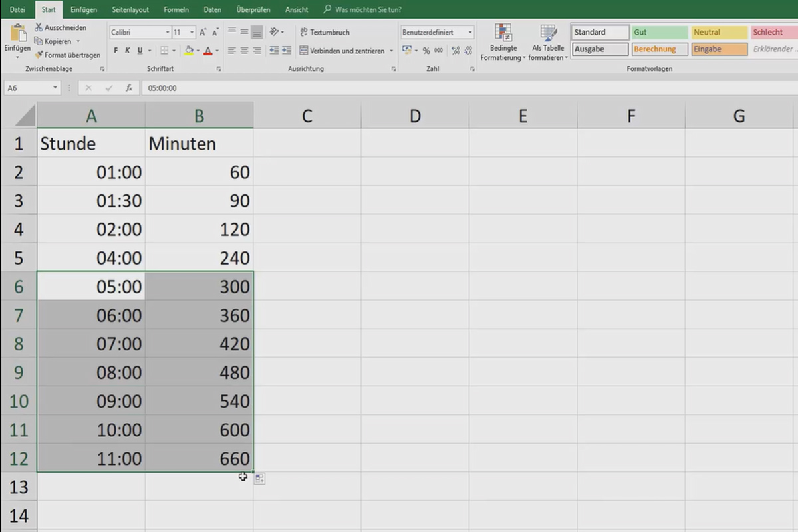The height and width of the screenshot is (532, 798).
Task: Apply the yellow Neutral style swatch
Action: 720,32
